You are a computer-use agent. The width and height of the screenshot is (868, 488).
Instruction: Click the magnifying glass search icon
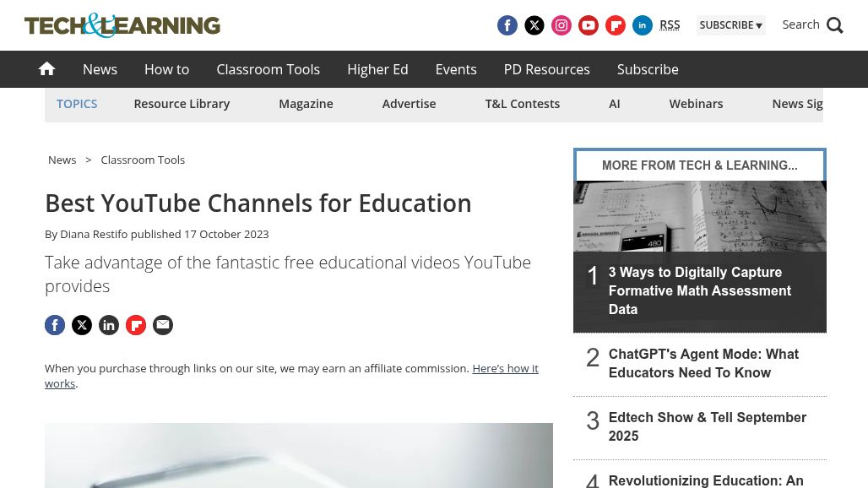point(835,25)
